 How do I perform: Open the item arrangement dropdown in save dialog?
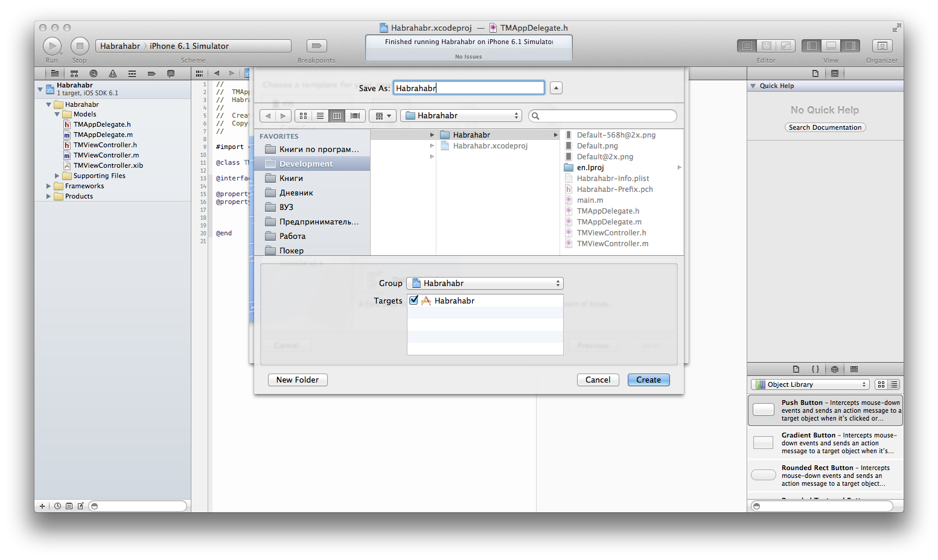pyautogui.click(x=383, y=116)
